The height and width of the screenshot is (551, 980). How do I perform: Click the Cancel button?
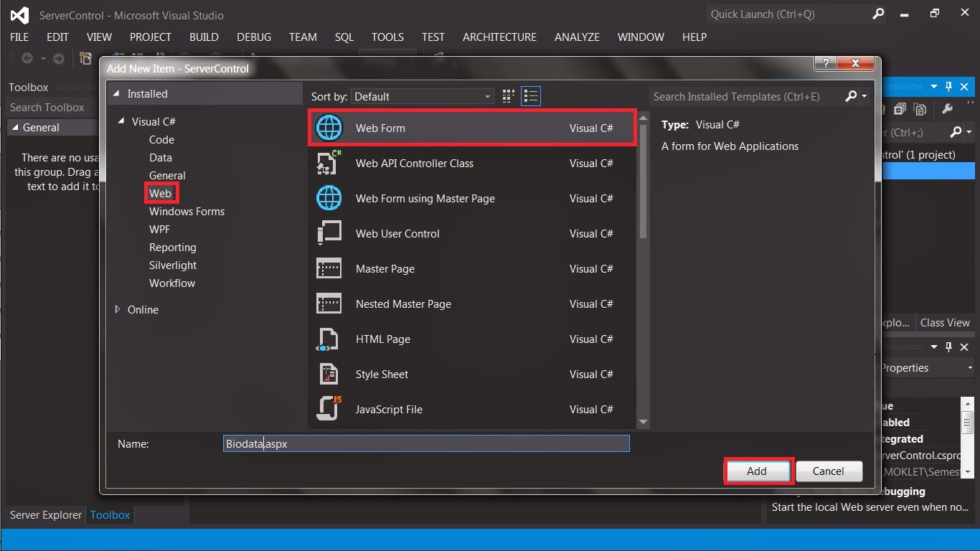(x=829, y=471)
